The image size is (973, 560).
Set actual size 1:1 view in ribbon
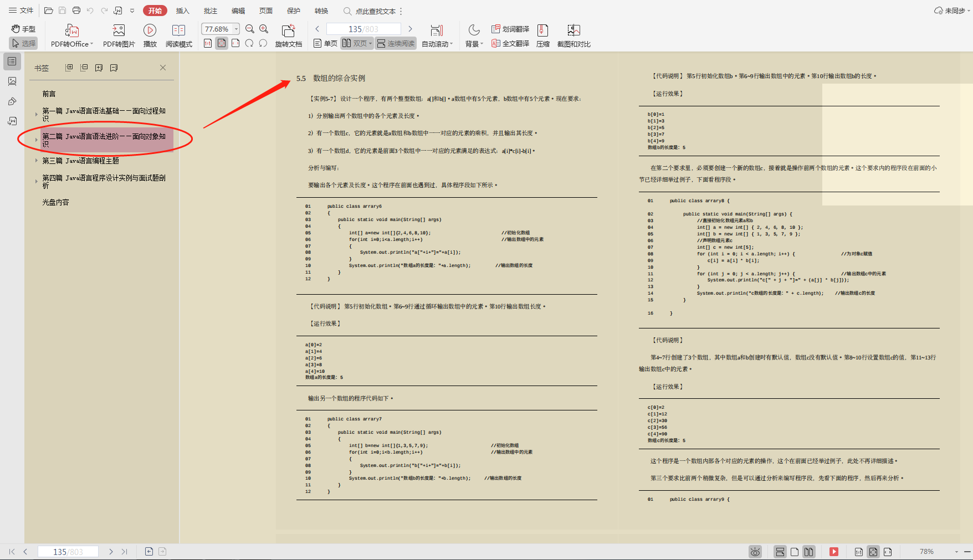click(208, 43)
